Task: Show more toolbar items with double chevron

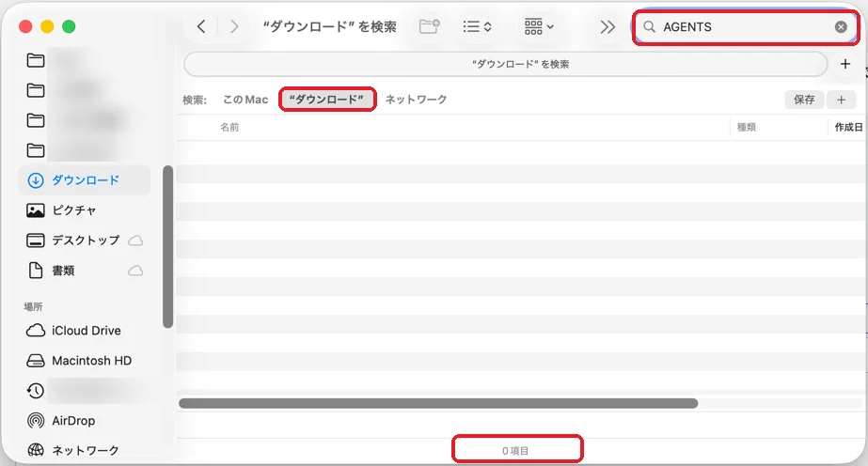Action: (x=608, y=26)
